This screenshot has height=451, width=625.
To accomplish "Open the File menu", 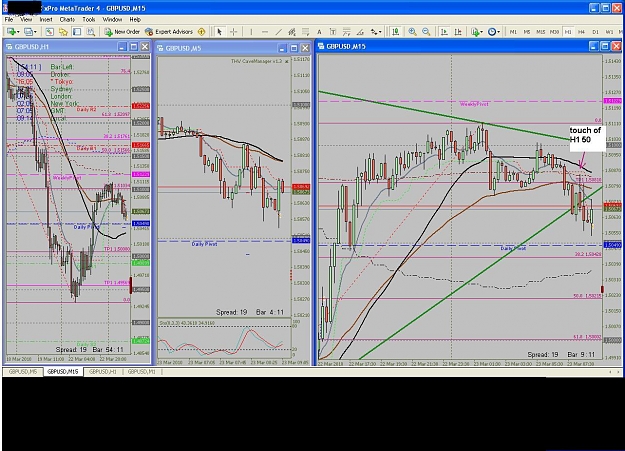I will 9,19.
